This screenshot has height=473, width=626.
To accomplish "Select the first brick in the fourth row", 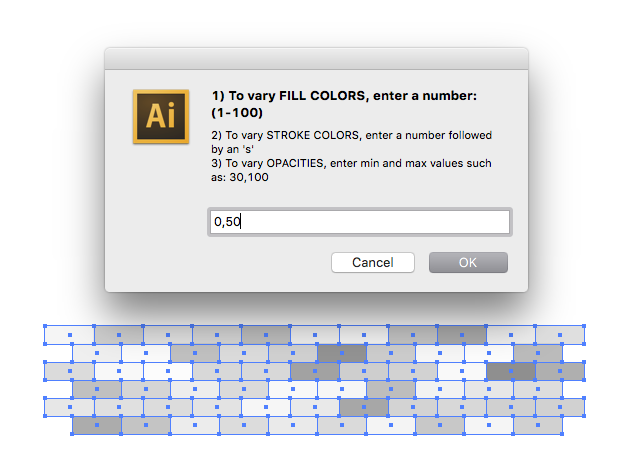I will coord(97,389).
